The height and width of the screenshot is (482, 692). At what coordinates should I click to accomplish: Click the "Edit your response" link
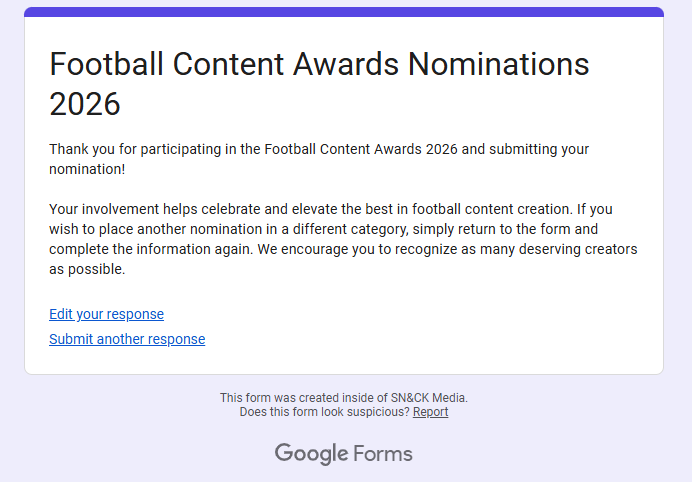pyautogui.click(x=106, y=314)
